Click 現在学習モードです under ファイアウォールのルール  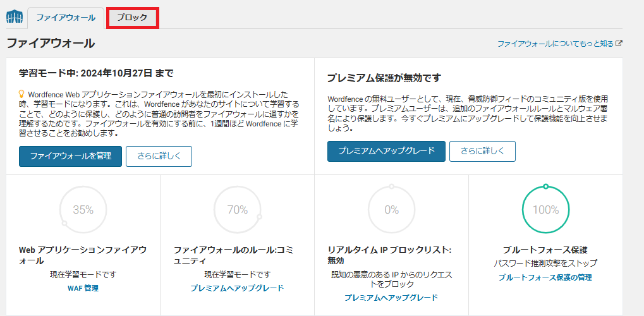click(x=237, y=274)
